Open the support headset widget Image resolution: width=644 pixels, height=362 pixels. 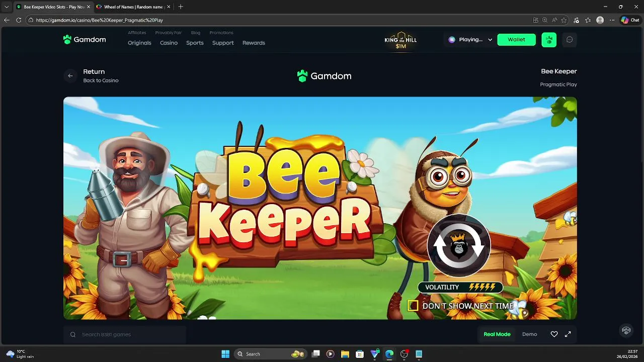point(626,330)
